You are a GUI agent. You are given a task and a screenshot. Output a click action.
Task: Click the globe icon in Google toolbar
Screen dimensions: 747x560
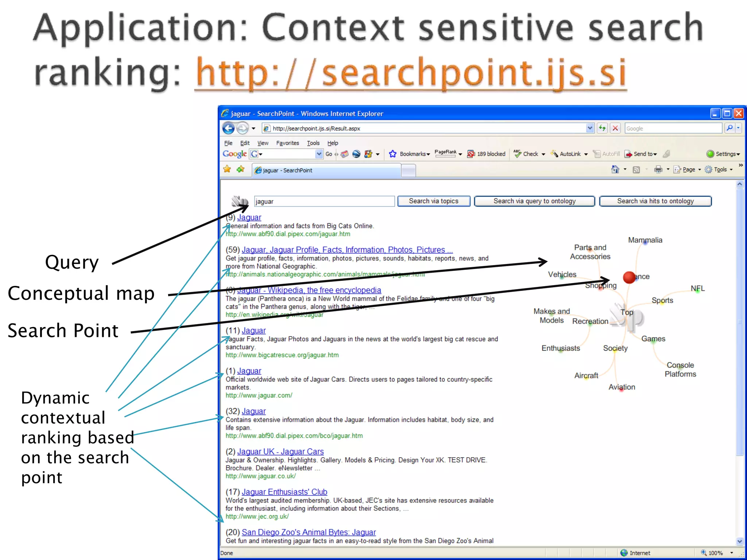(x=356, y=154)
